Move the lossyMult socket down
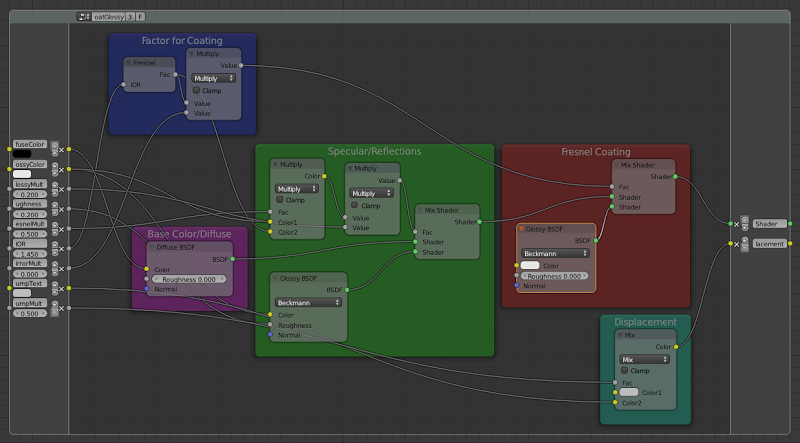800x443 pixels. pyautogui.click(x=55, y=193)
